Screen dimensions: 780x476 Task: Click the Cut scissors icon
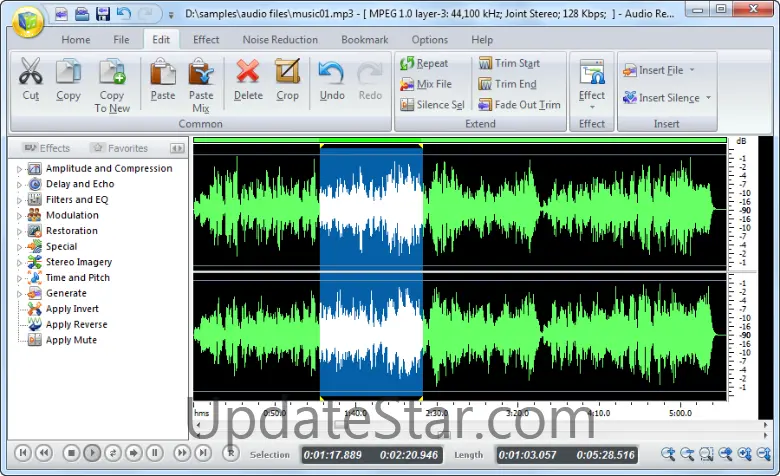[31, 71]
